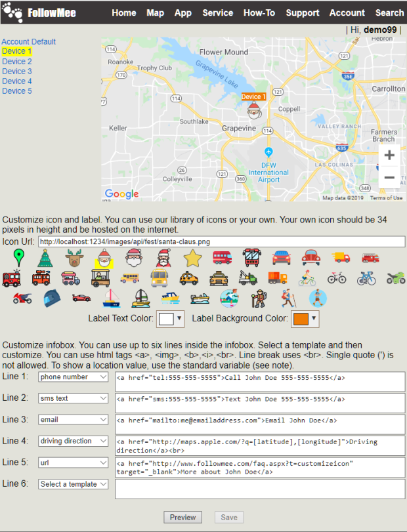The width and height of the screenshot is (407, 532).
Task: Click the Preview button
Action: [x=182, y=518]
